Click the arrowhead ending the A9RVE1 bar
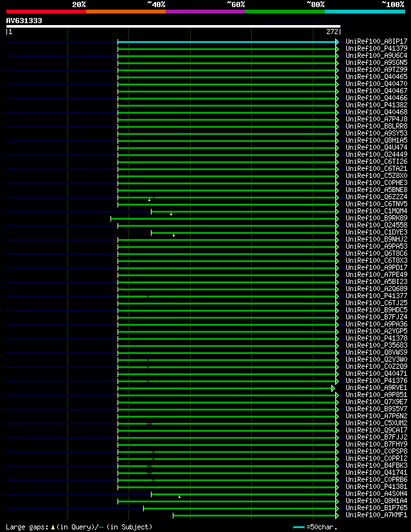Screen dimensions: 411x532 [x=333, y=388]
